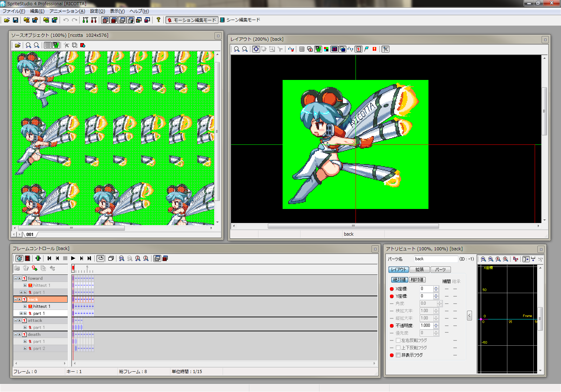Click the grid display icon in layout toolbar
This screenshot has height=392, width=561.
[302, 49]
